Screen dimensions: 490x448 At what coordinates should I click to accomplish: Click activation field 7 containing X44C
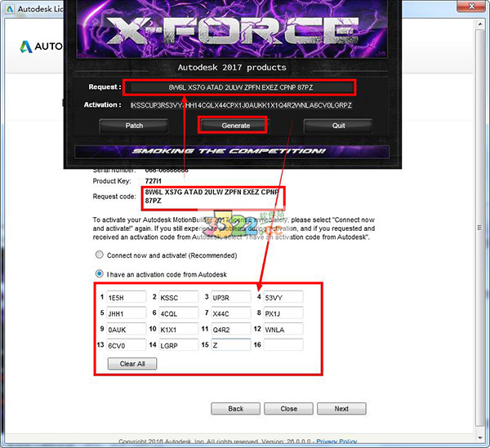231,313
